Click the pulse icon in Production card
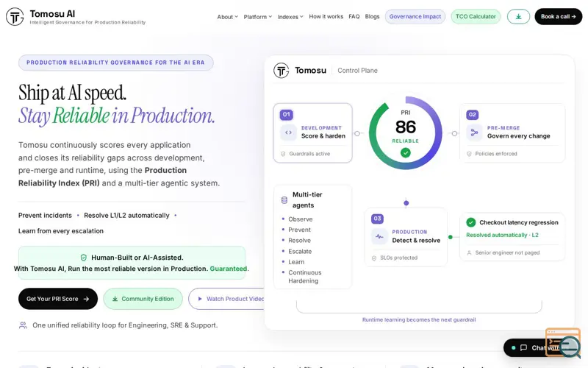The width and height of the screenshot is (588, 368). coord(379,236)
